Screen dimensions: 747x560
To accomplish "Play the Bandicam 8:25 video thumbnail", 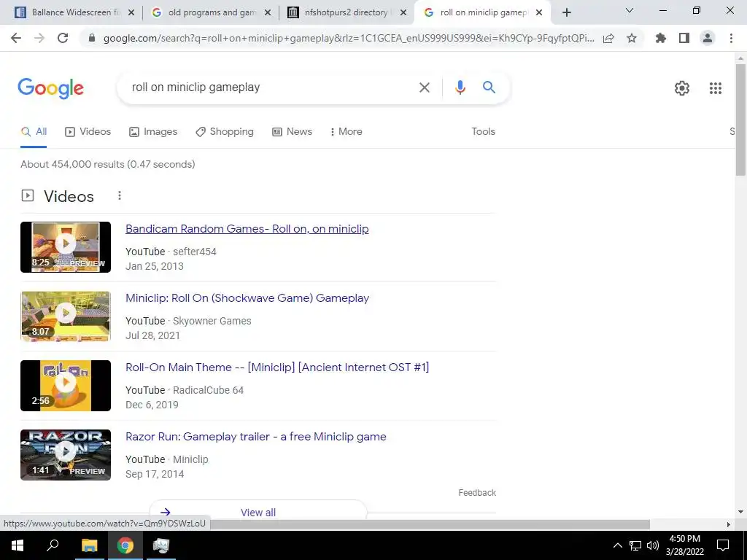I will click(66, 247).
